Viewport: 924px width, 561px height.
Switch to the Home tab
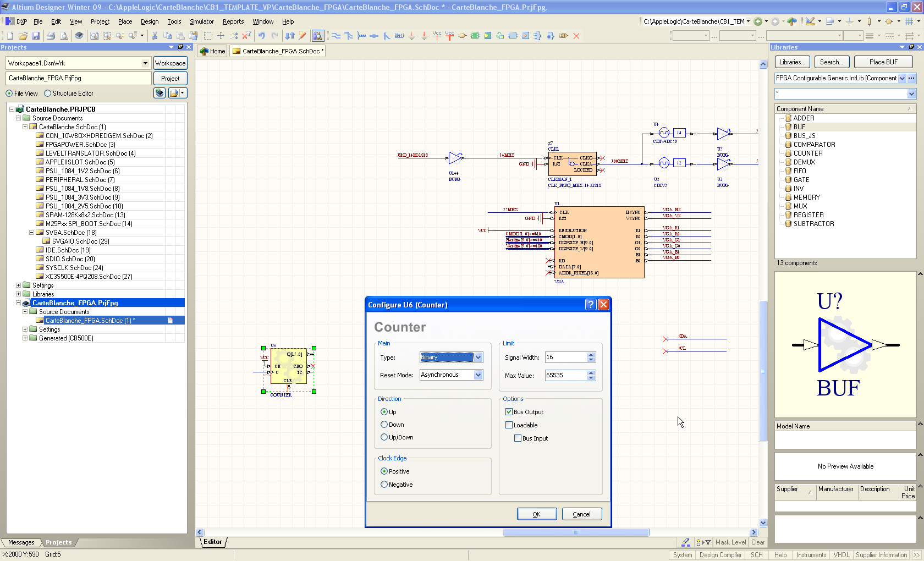point(213,51)
